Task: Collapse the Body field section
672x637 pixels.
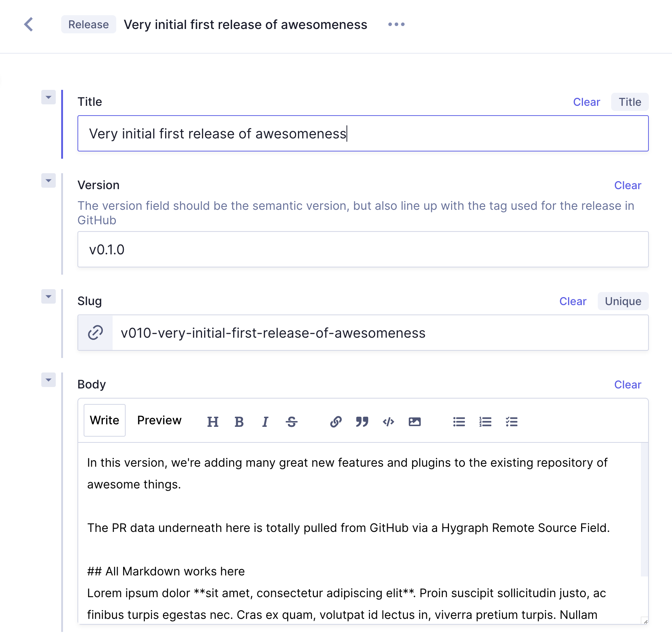Action: pos(48,380)
